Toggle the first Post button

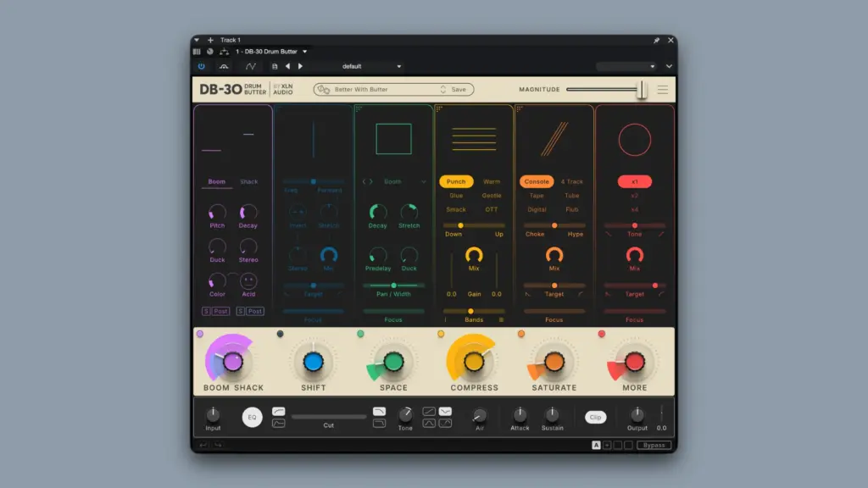pyautogui.click(x=220, y=312)
